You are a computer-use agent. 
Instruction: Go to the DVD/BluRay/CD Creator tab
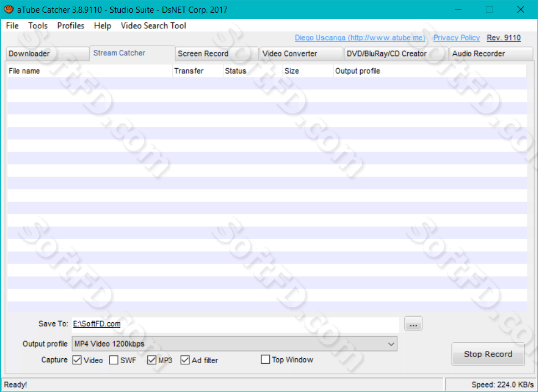(396, 54)
